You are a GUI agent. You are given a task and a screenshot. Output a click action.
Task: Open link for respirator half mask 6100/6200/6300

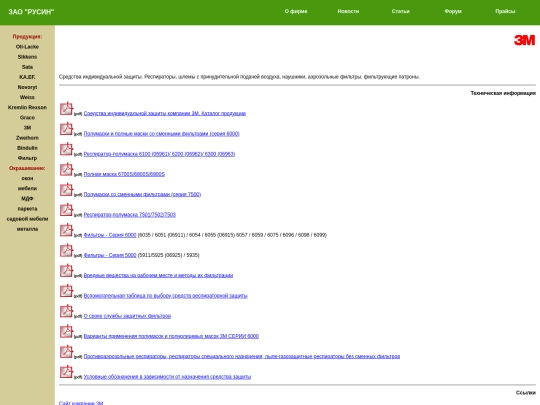point(159,154)
